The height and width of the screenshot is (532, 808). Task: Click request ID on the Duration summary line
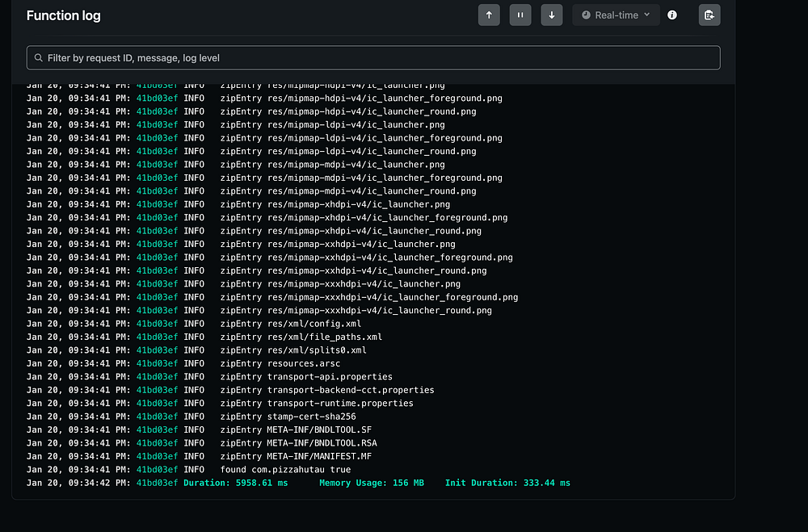click(x=156, y=483)
